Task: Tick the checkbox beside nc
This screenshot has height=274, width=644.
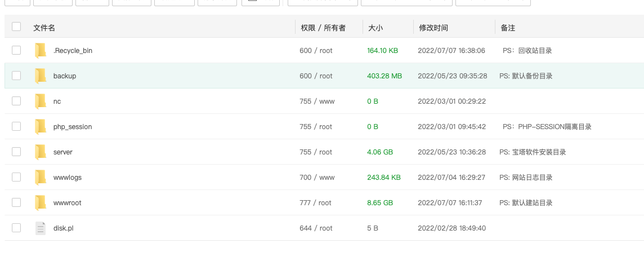Action: [x=16, y=101]
